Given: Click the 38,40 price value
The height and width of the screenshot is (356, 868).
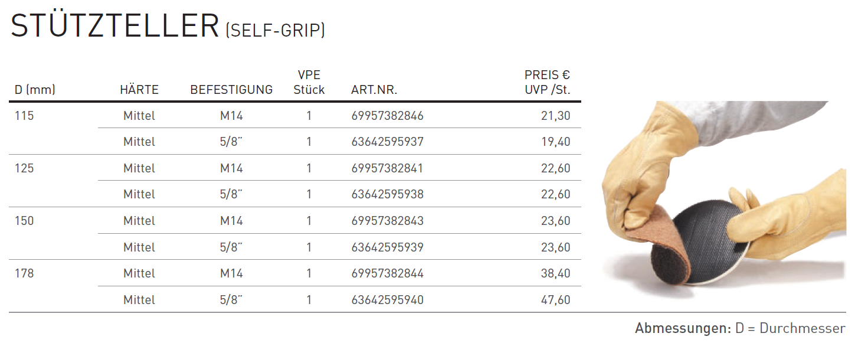Looking at the screenshot, I should pos(556,273).
